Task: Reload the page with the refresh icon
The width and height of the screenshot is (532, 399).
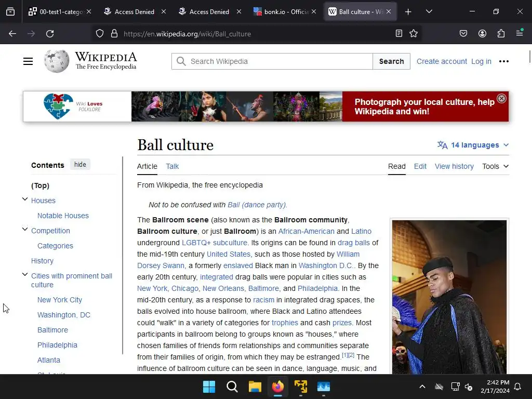Action: tap(50, 34)
